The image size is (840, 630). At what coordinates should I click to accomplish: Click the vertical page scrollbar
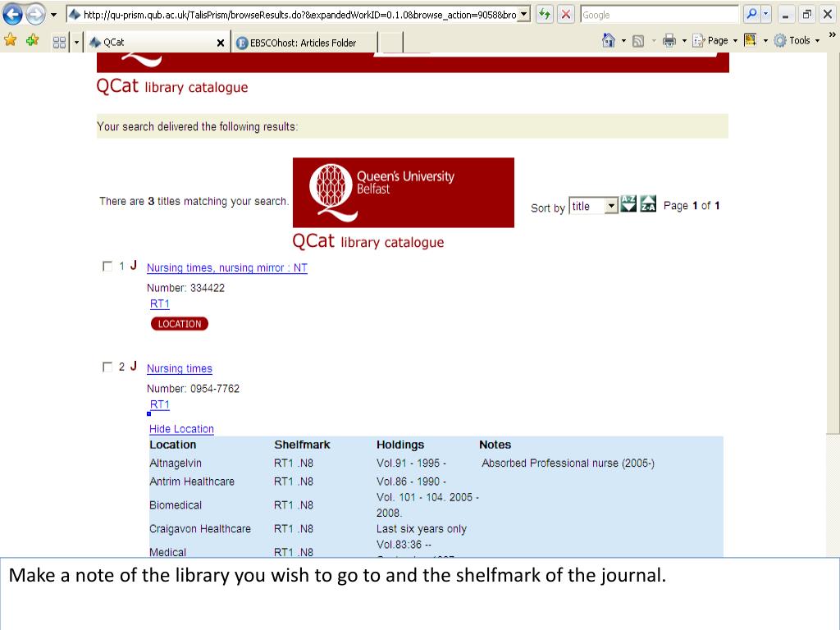coord(833,243)
